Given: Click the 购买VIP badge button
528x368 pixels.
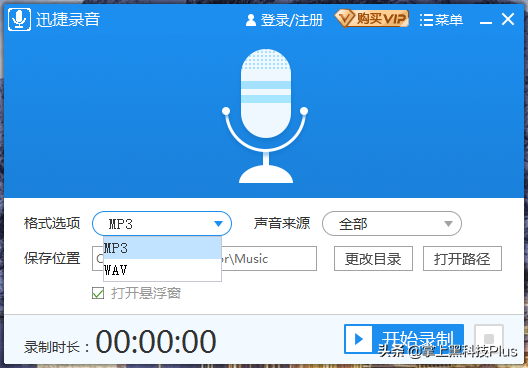Looking at the screenshot, I should pyautogui.click(x=372, y=18).
